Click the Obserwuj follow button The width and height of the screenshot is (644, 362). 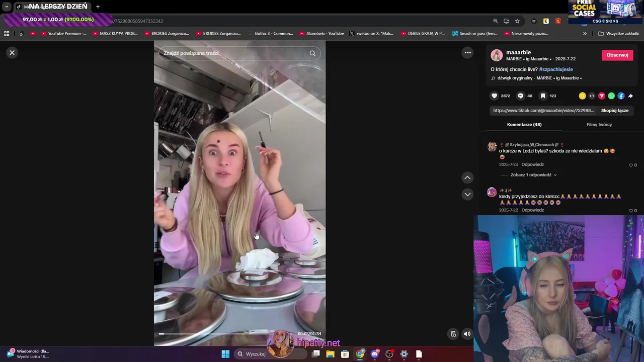(617, 55)
